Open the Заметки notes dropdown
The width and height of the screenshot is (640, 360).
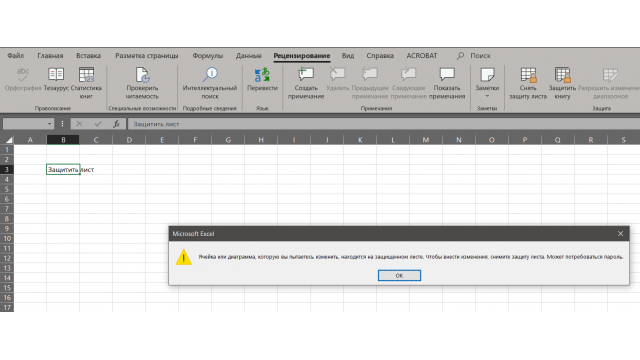tap(487, 84)
